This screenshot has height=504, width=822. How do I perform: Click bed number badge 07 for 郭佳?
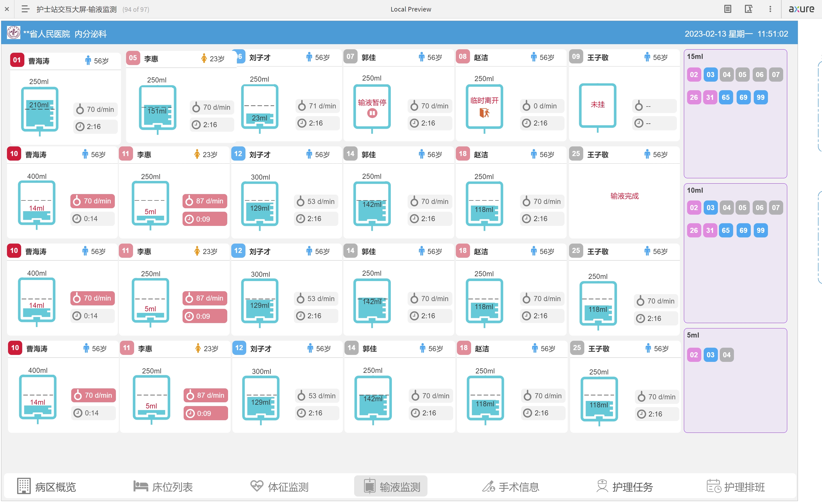pyautogui.click(x=350, y=56)
